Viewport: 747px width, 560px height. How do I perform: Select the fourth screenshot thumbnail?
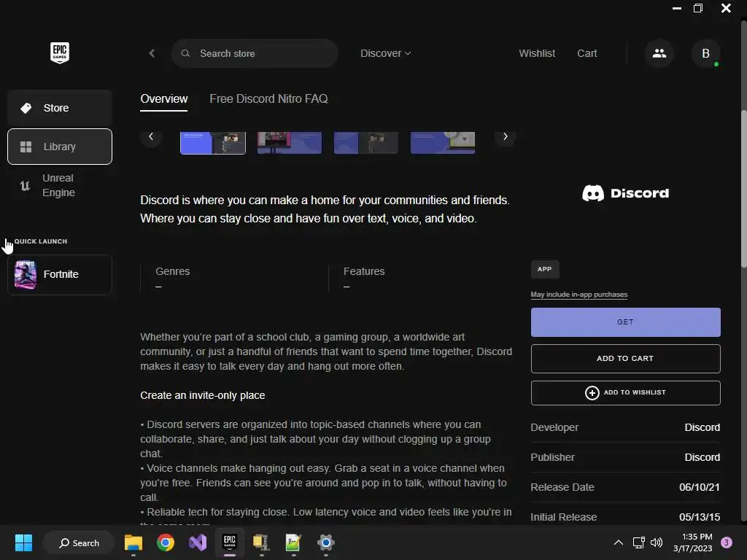443,143
